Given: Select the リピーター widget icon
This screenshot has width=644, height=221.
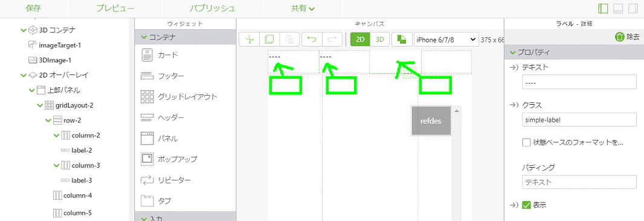Looking at the screenshot, I should point(147,180).
